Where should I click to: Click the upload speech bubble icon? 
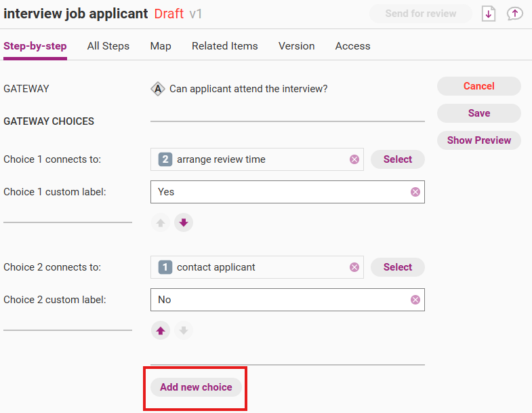pyautogui.click(x=515, y=14)
